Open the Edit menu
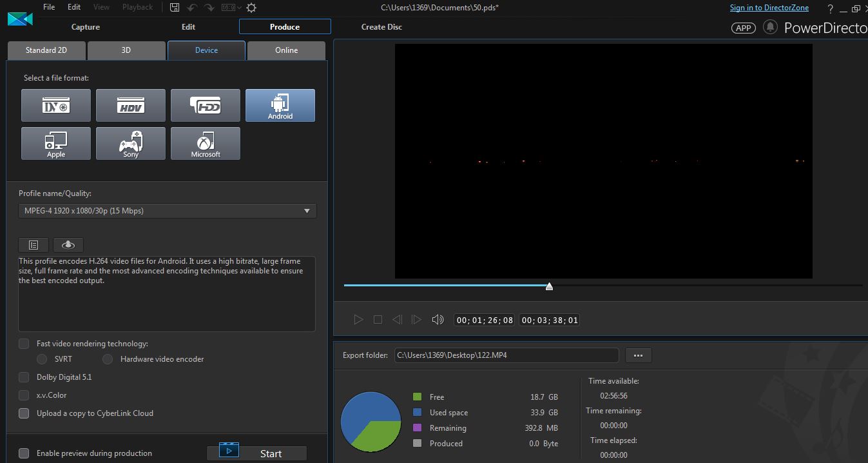 [74, 7]
